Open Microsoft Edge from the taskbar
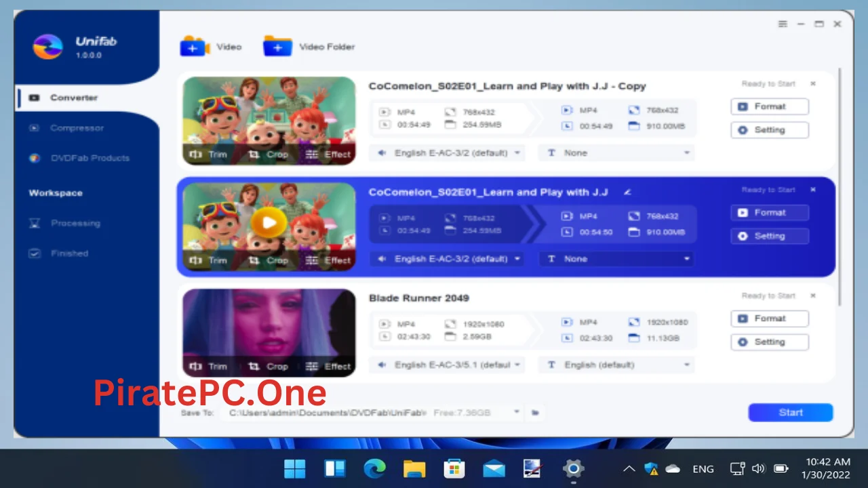Screen dimensions: 868x488 (x=374, y=468)
